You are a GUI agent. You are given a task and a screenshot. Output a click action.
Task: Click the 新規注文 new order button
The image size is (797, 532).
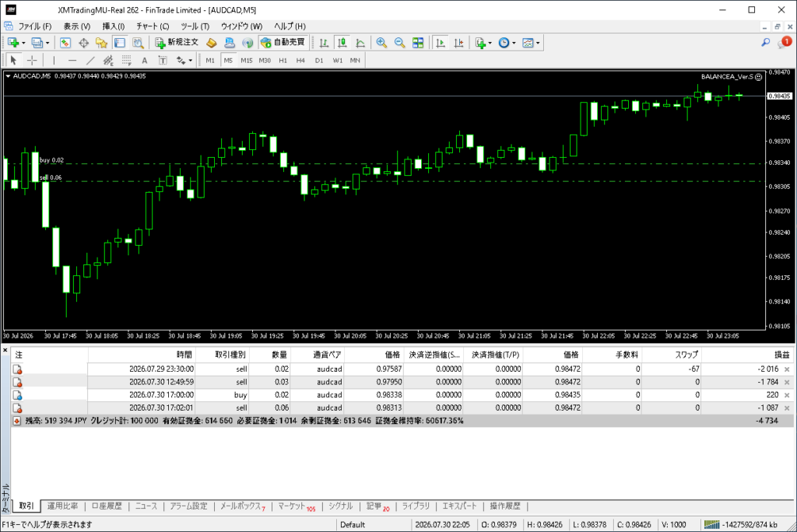[x=177, y=43]
